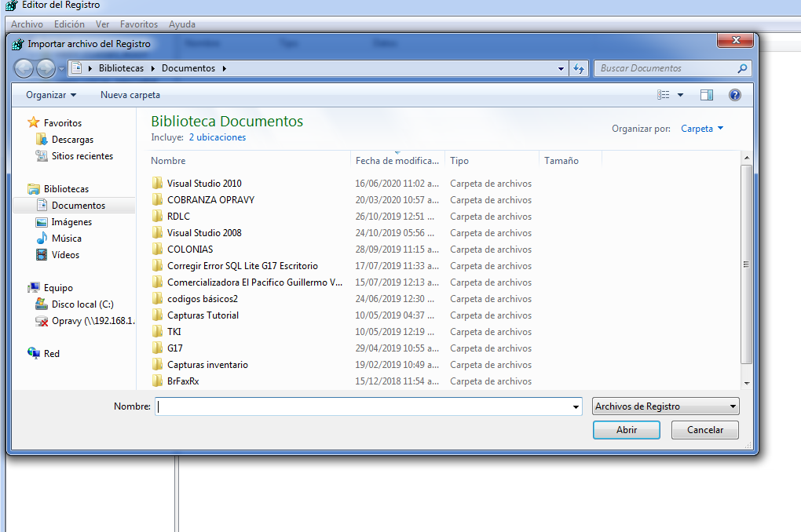The height and width of the screenshot is (532, 801).
Task: Click the refresh icon next to address bar
Action: [x=578, y=68]
